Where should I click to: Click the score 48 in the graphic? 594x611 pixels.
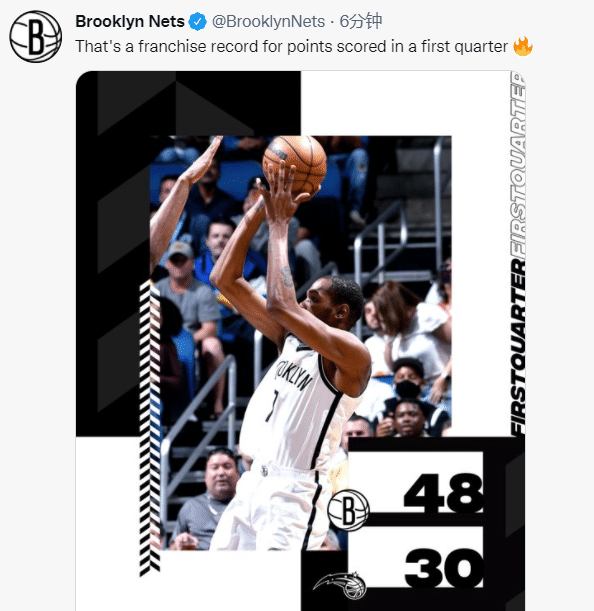pyautogui.click(x=444, y=493)
